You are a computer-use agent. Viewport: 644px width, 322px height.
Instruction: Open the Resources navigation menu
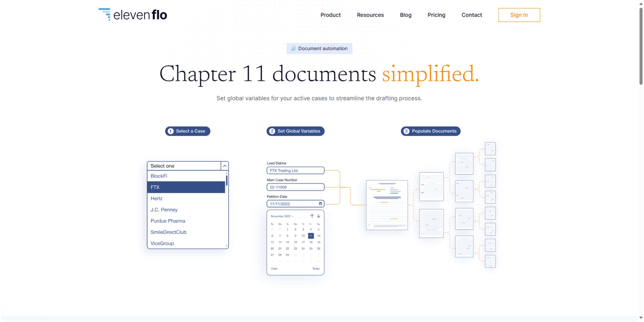(370, 14)
